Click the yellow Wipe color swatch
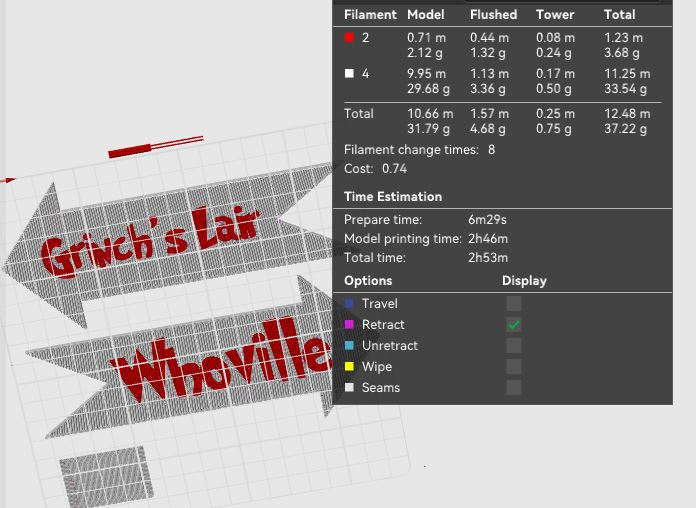The height and width of the screenshot is (508, 696). point(349,366)
